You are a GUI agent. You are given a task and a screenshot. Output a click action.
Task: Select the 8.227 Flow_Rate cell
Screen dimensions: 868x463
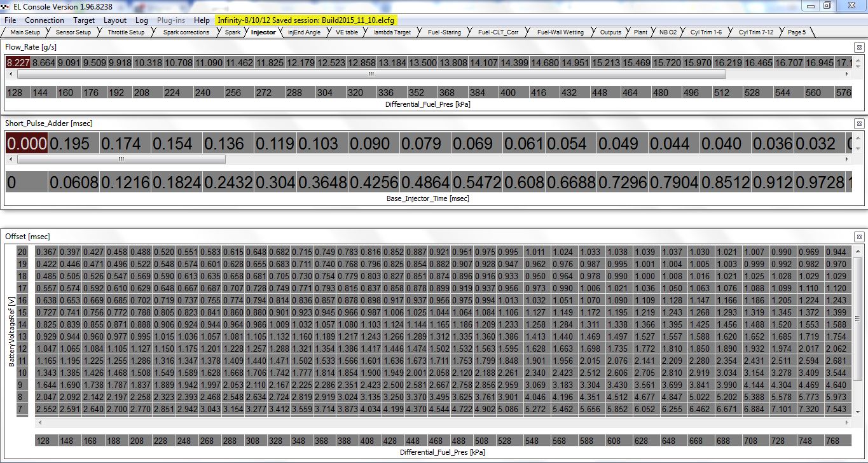pos(17,63)
